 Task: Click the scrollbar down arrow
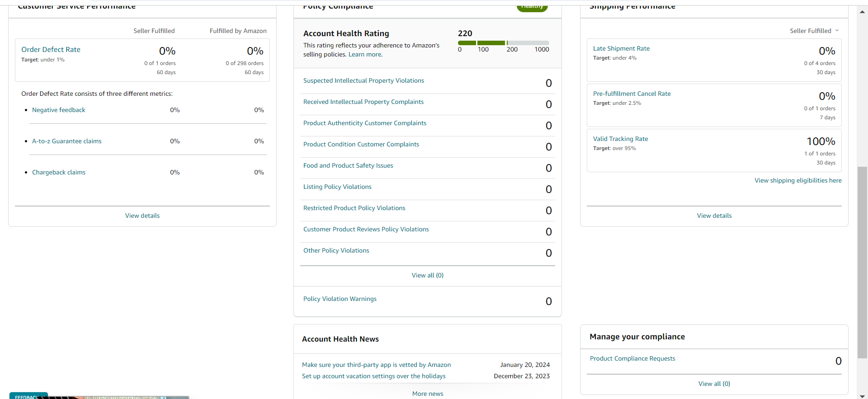pyautogui.click(x=863, y=396)
